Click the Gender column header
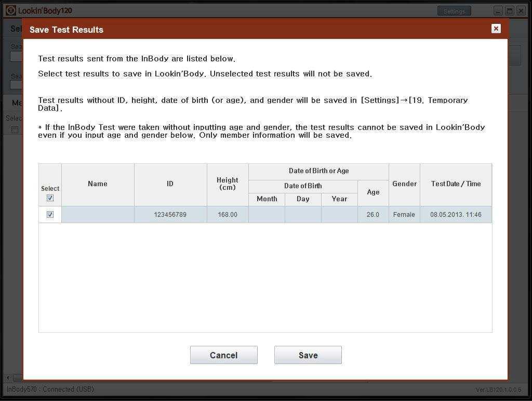The image size is (532, 401). pyautogui.click(x=404, y=184)
